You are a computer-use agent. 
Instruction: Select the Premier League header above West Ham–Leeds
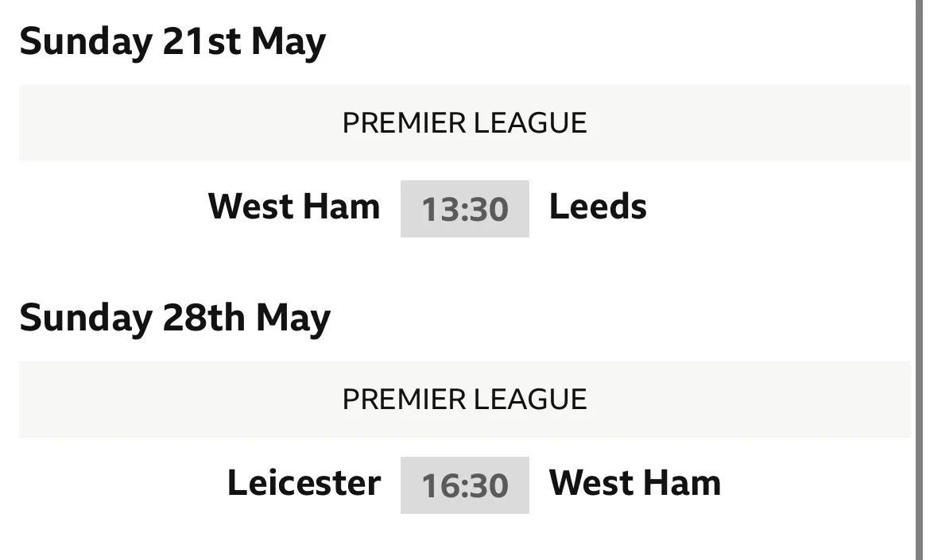[464, 123]
